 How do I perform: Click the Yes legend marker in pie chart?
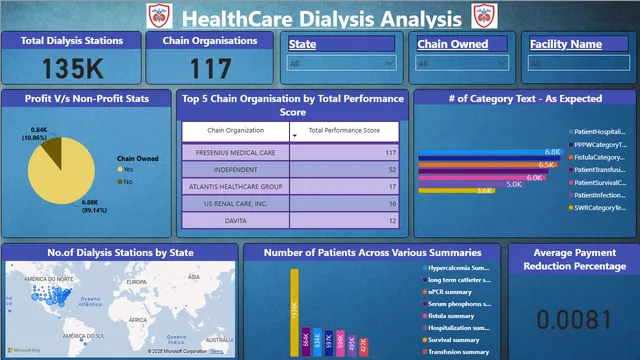click(x=120, y=169)
